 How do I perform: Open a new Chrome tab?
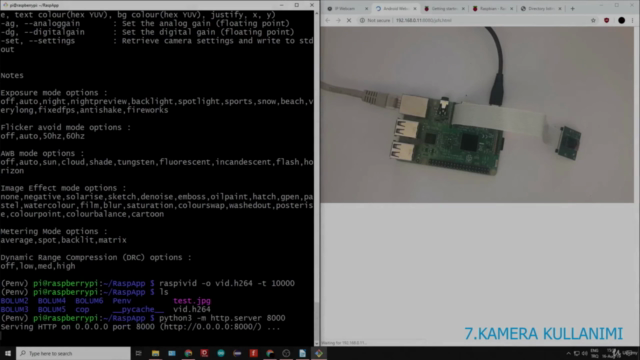572,9
